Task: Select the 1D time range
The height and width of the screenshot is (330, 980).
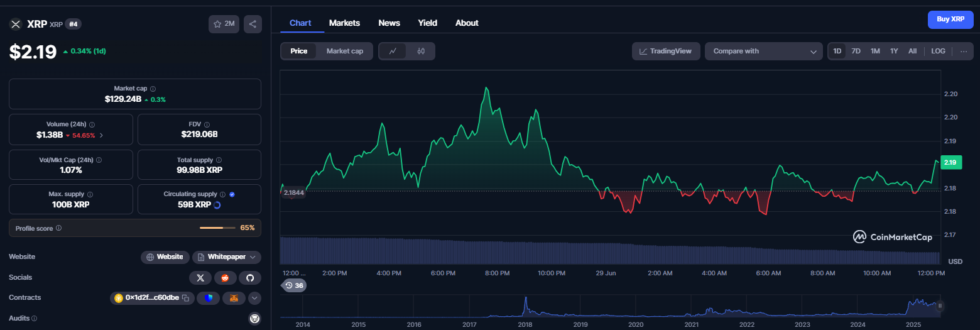Action: point(837,51)
